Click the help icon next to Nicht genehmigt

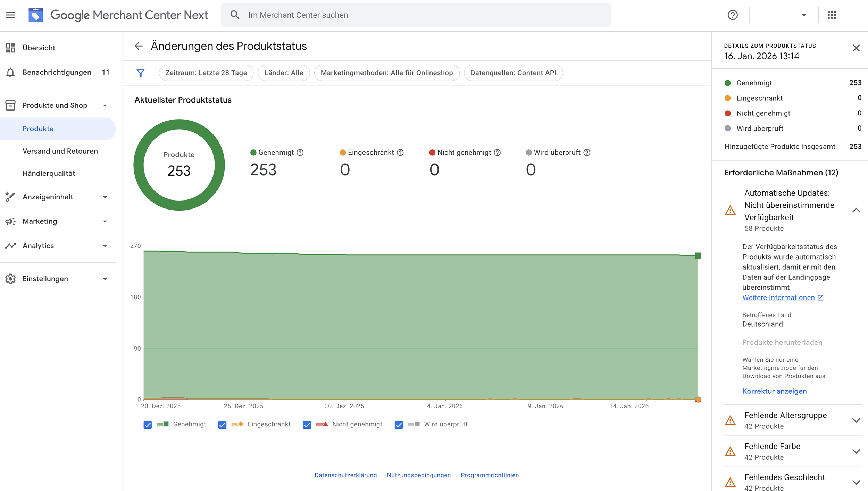pos(497,153)
